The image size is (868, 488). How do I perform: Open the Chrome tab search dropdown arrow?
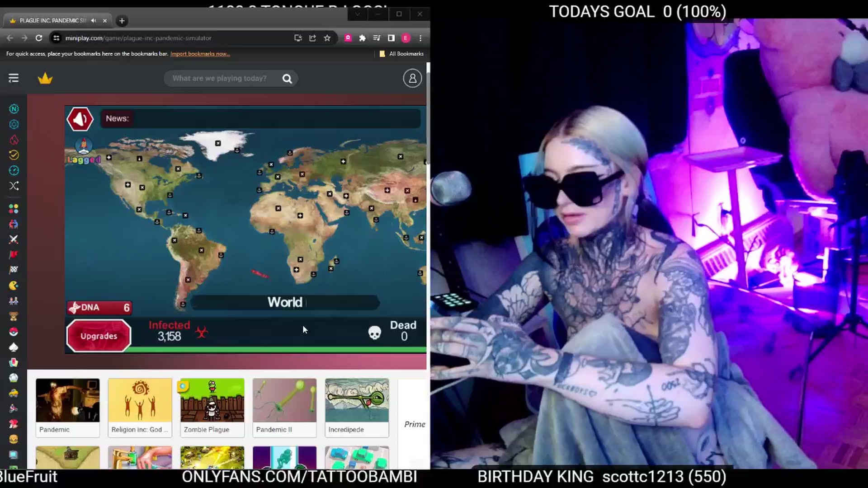357,14
